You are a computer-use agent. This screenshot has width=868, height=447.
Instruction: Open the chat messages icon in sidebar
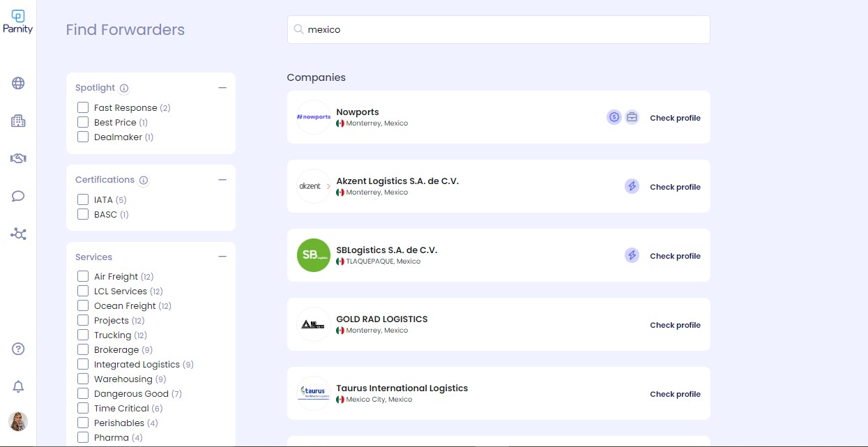18,196
